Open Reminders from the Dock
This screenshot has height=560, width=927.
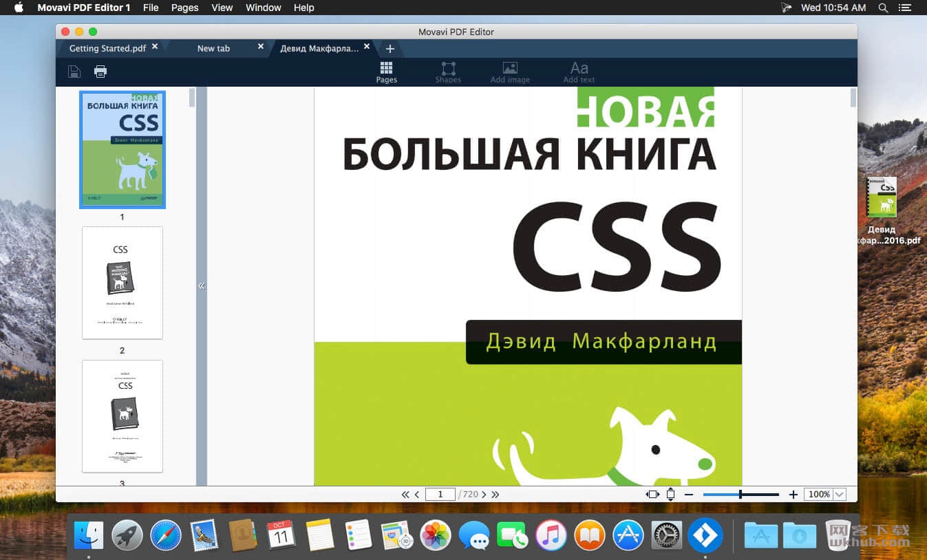[359, 535]
